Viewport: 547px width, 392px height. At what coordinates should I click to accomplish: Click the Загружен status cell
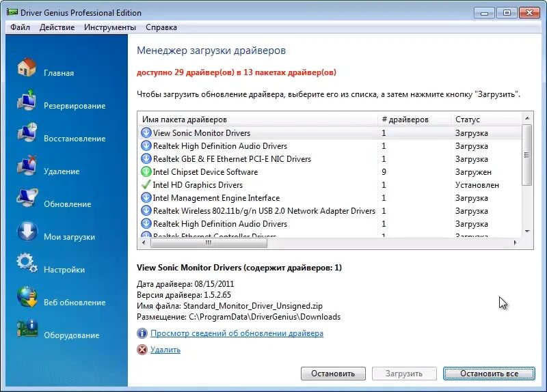(473, 172)
